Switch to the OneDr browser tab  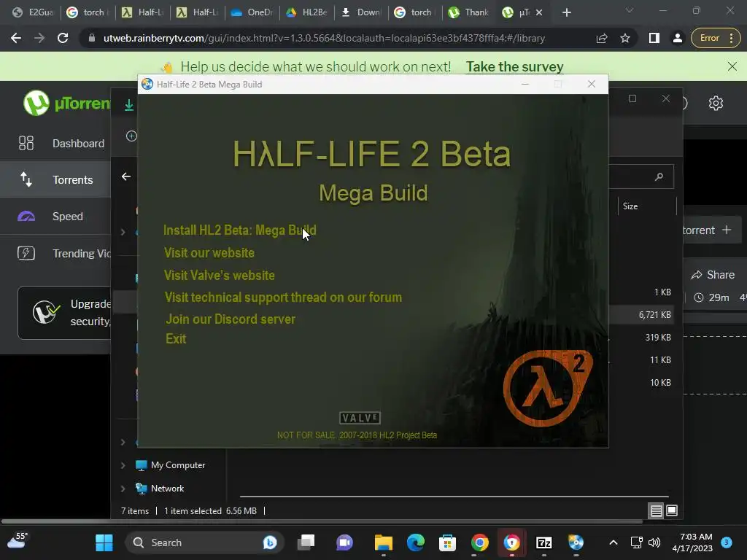pos(252,12)
